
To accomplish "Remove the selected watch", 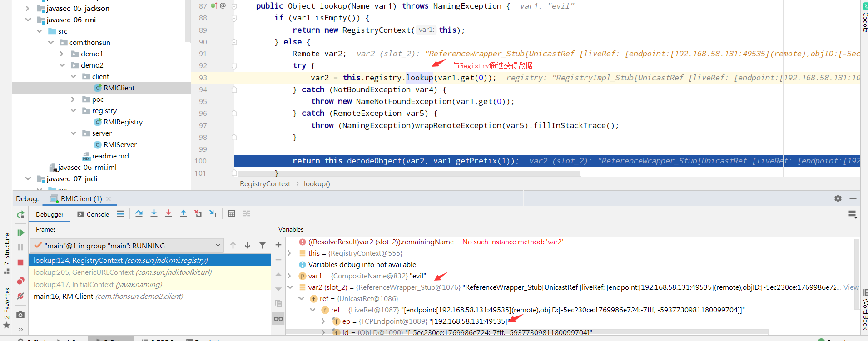I will pyautogui.click(x=278, y=260).
